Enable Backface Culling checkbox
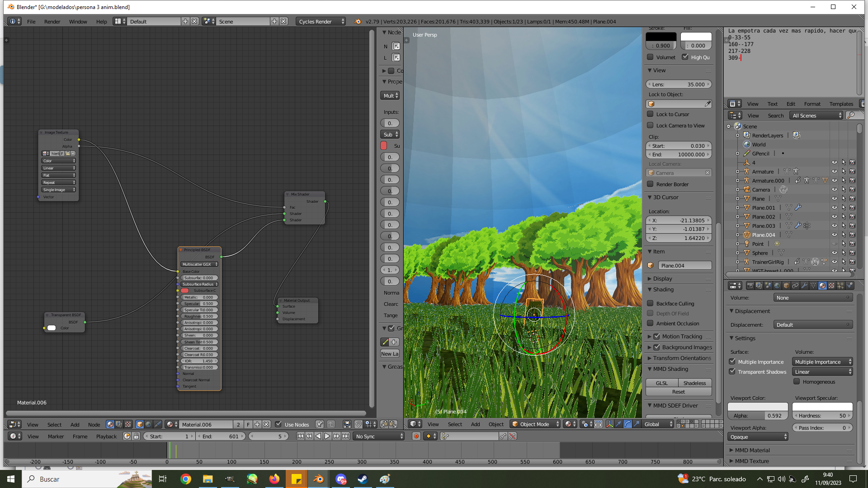The height and width of the screenshot is (488, 868). [650, 303]
